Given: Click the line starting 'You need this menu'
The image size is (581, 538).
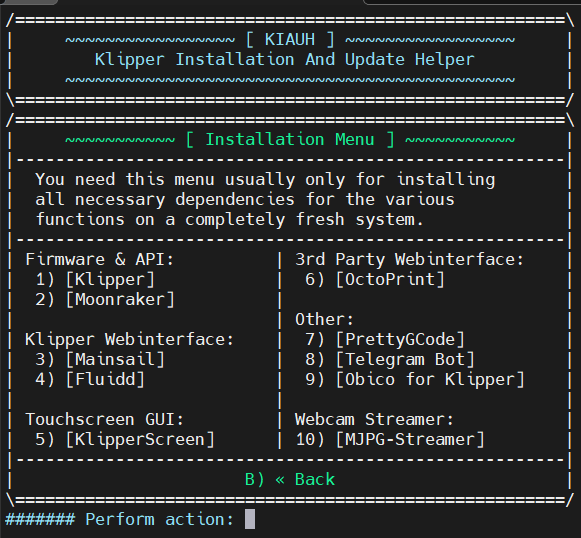Looking at the screenshot, I should pos(265,180).
